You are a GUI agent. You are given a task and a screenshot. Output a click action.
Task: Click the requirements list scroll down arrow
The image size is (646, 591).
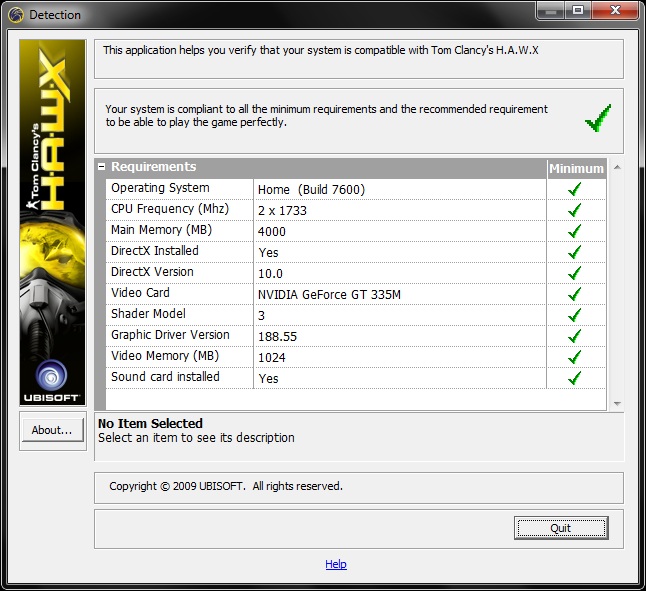[617, 404]
